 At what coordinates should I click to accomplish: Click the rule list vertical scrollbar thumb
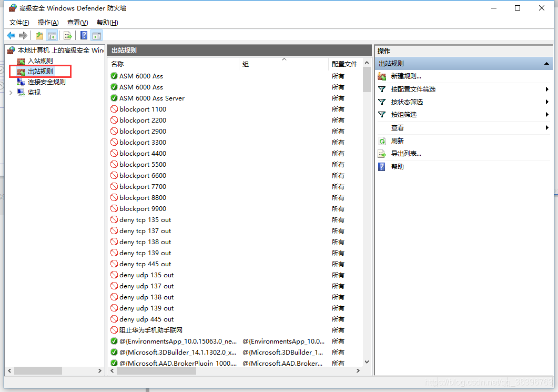point(367,80)
